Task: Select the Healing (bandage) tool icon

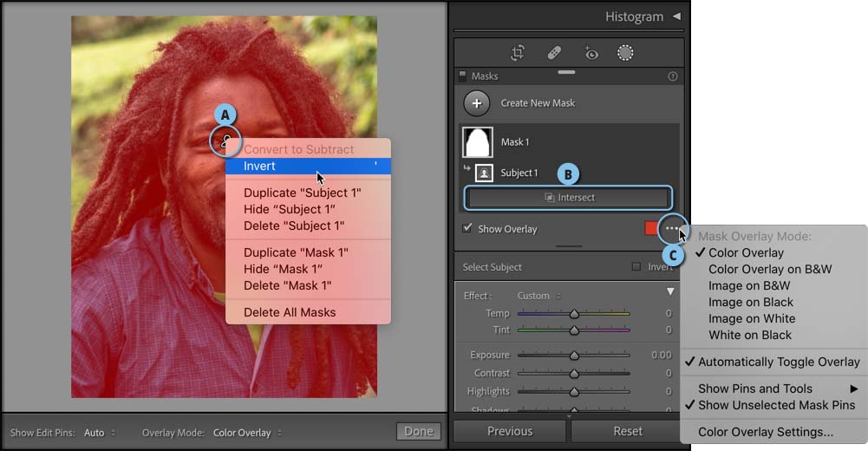Action: [x=554, y=53]
